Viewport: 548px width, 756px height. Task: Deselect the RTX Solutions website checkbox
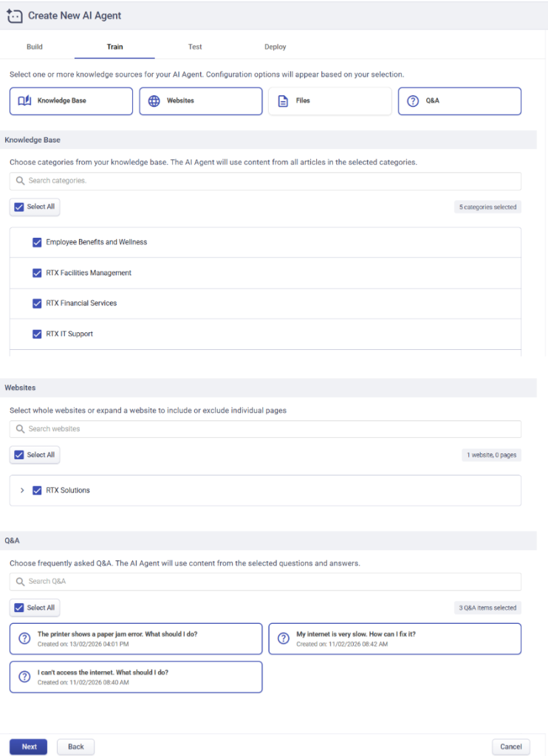37,490
